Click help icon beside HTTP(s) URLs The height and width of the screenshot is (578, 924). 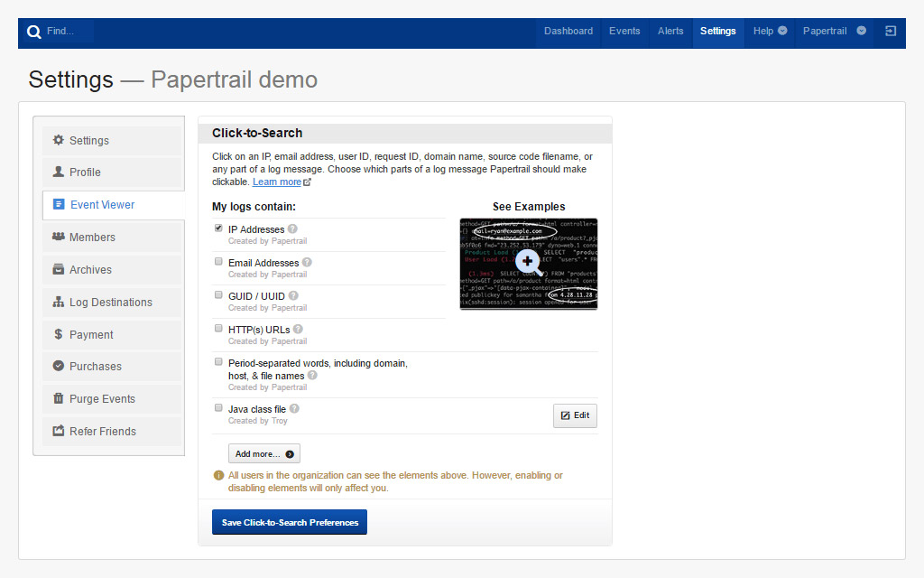coord(298,330)
